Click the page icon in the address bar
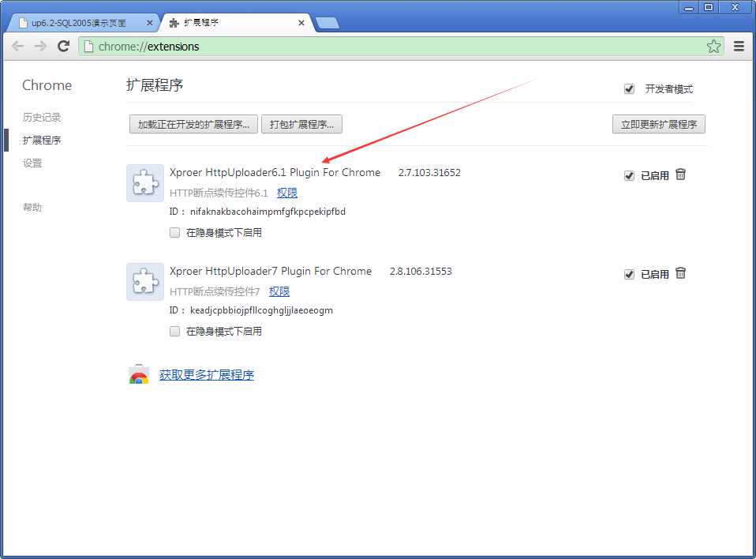Image resolution: width=756 pixels, height=559 pixels. [88, 47]
